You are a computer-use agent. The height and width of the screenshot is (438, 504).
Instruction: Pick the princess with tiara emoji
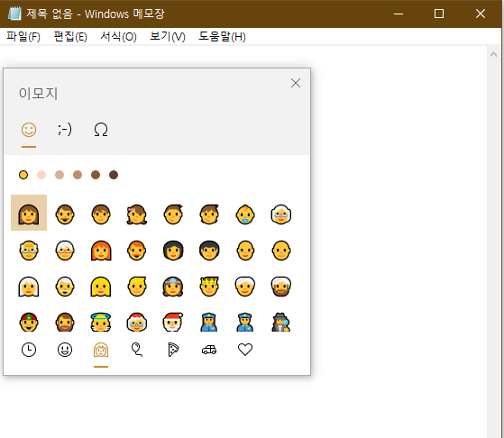(173, 287)
